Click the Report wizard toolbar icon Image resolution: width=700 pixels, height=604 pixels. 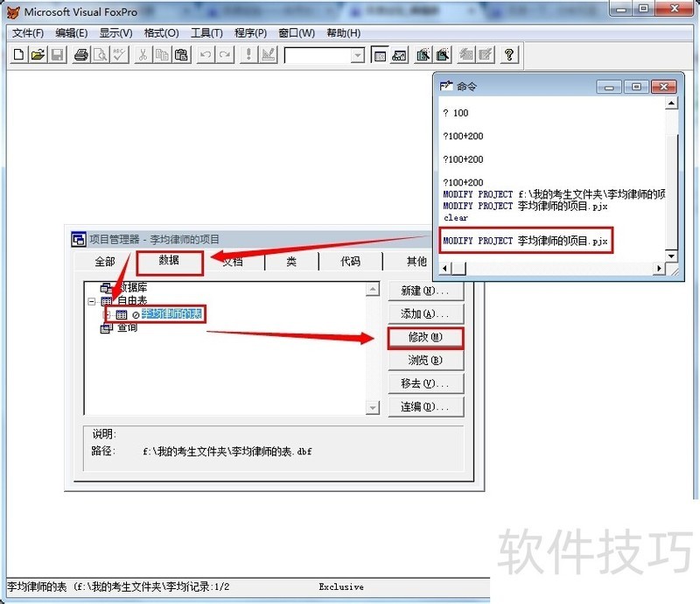[x=443, y=54]
